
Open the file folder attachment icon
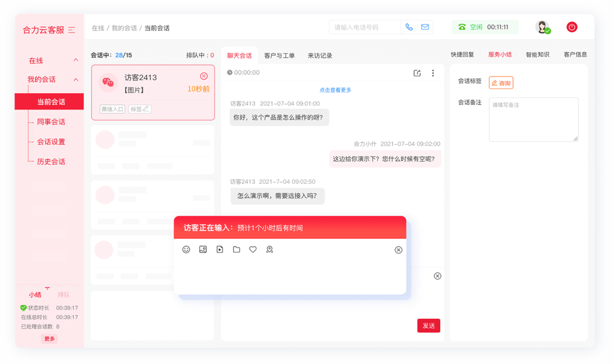tap(236, 249)
